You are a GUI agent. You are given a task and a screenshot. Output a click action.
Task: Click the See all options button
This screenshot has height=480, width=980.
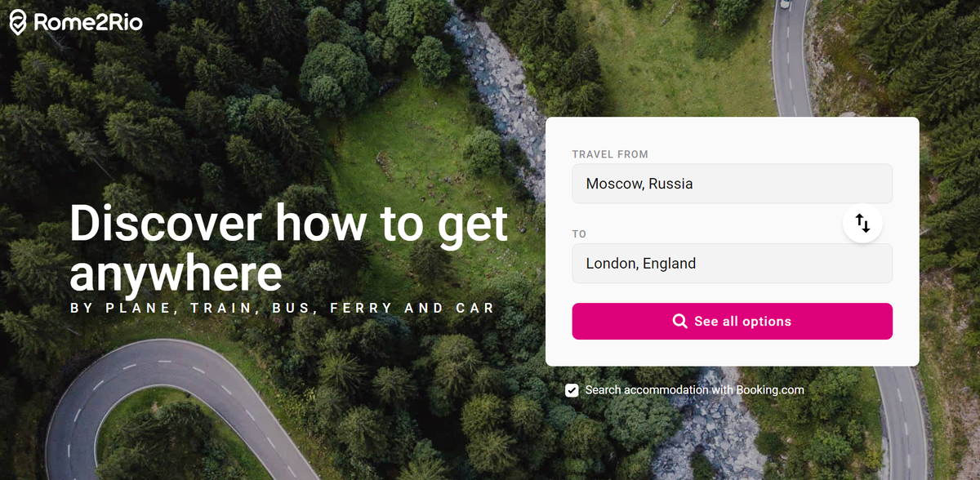tap(732, 322)
